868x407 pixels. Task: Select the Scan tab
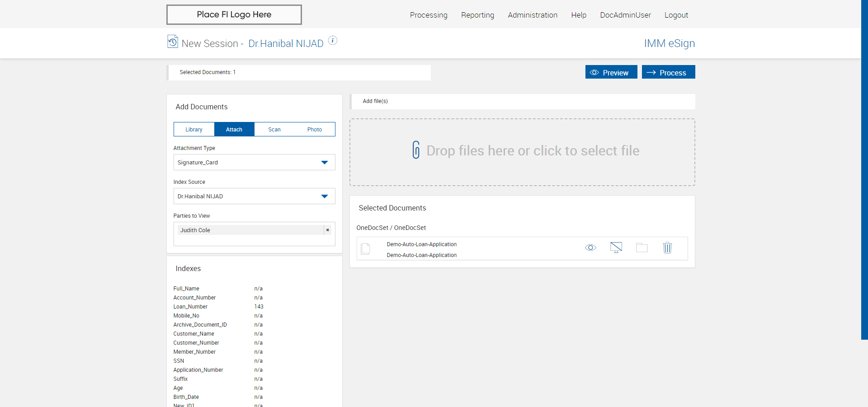[x=274, y=130]
